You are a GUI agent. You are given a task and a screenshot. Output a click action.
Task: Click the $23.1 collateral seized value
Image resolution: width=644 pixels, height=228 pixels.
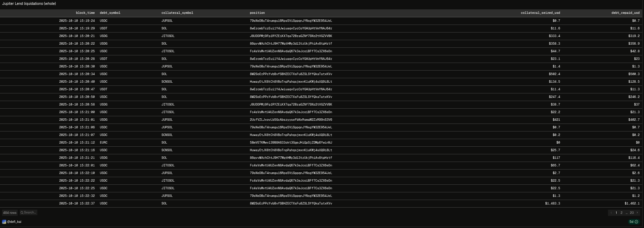click(555, 59)
